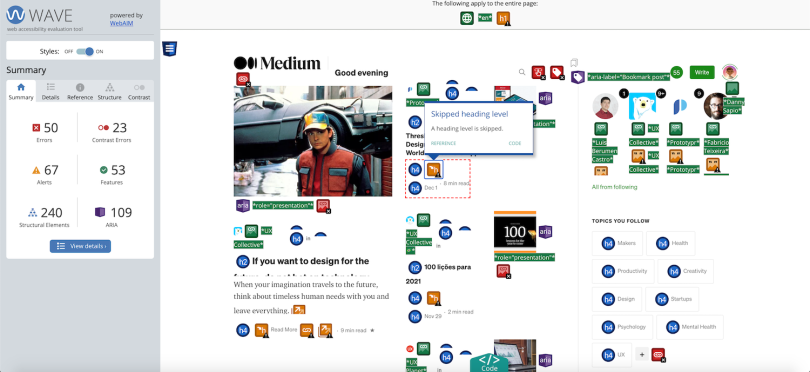The height and width of the screenshot is (372, 810).
Task: Click the 'If you want to design for the' headline
Action: pos(310,261)
